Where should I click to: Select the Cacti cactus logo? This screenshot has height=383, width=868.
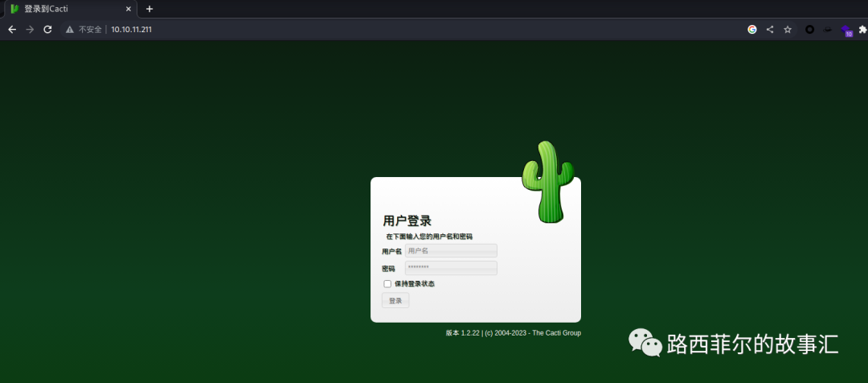pyautogui.click(x=547, y=182)
